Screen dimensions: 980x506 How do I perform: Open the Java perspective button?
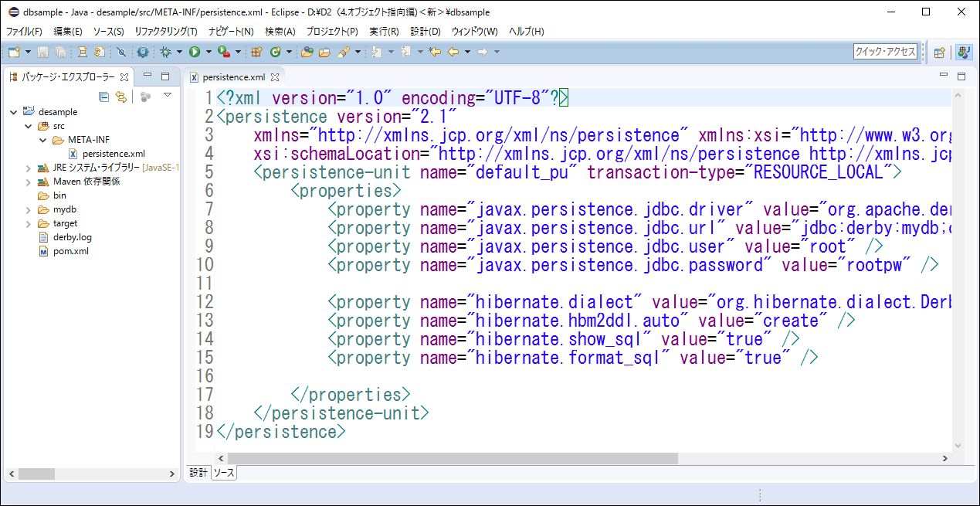pos(964,52)
